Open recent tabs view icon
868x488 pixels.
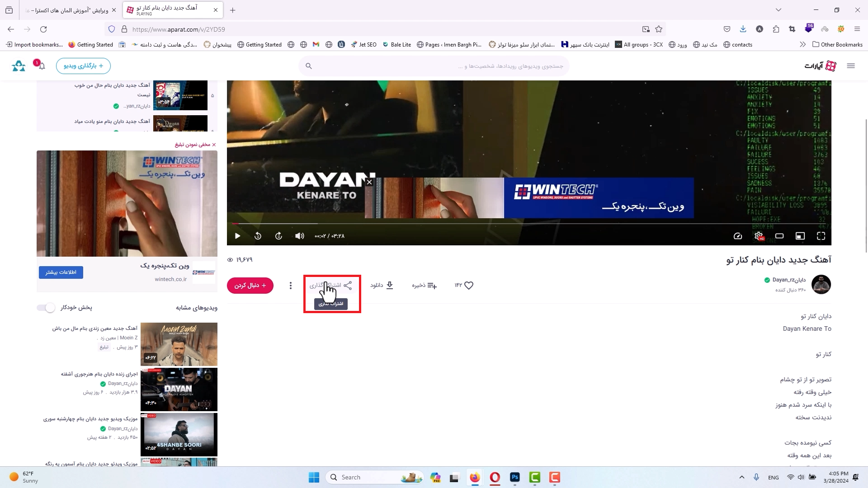point(9,10)
